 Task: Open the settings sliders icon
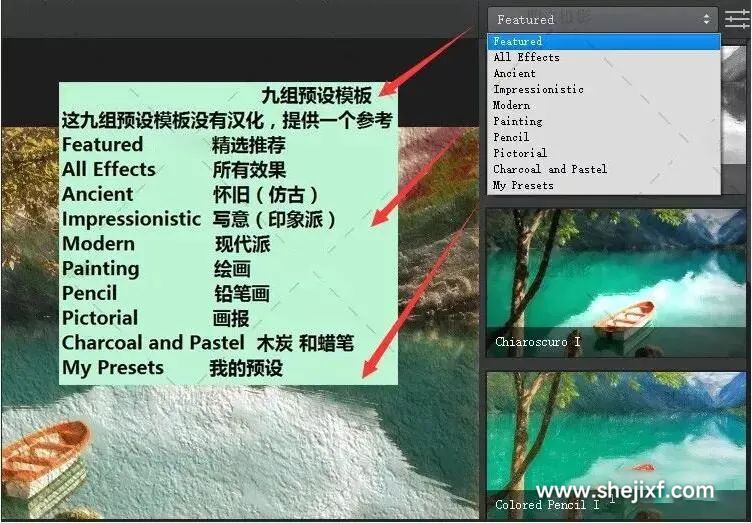click(x=737, y=18)
